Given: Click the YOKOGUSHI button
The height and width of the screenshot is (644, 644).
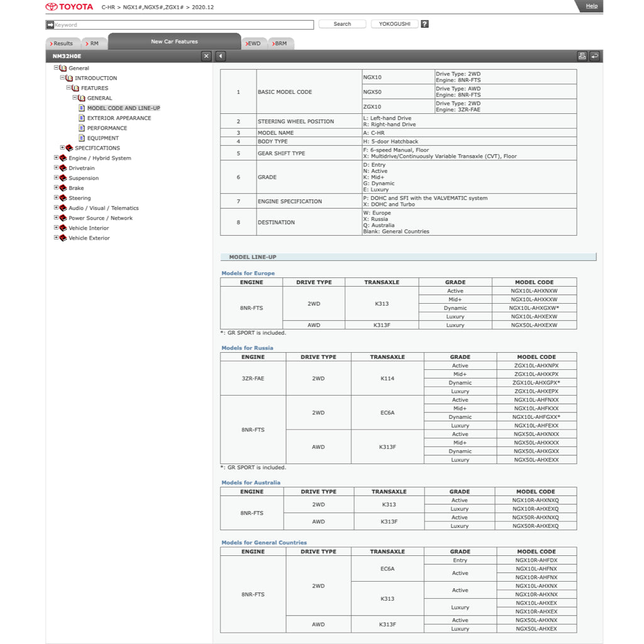Looking at the screenshot, I should point(394,24).
